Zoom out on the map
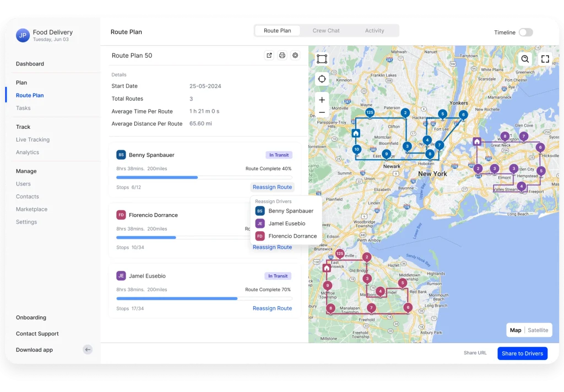This screenshot has width=564, height=392. point(322,112)
